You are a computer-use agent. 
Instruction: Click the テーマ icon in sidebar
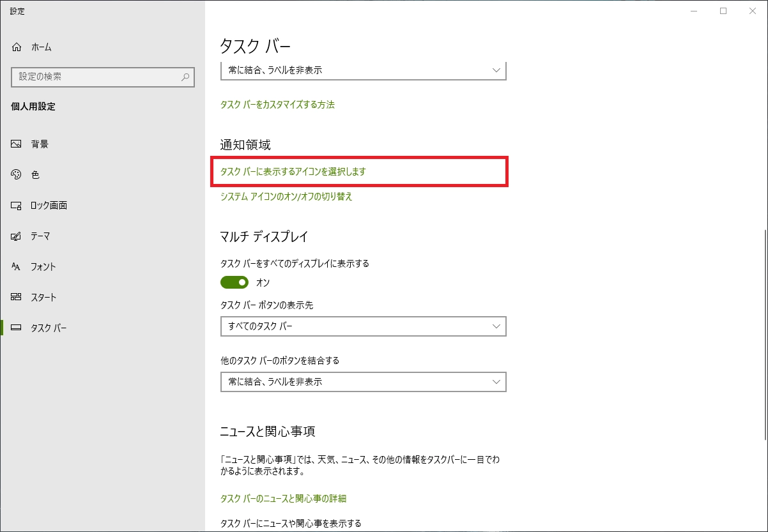click(x=17, y=236)
